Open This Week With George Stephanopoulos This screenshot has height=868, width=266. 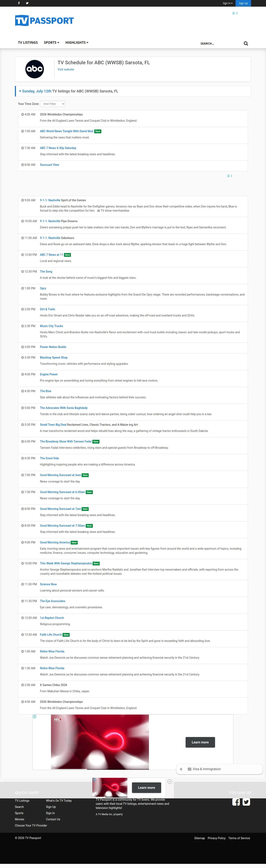(66, 563)
